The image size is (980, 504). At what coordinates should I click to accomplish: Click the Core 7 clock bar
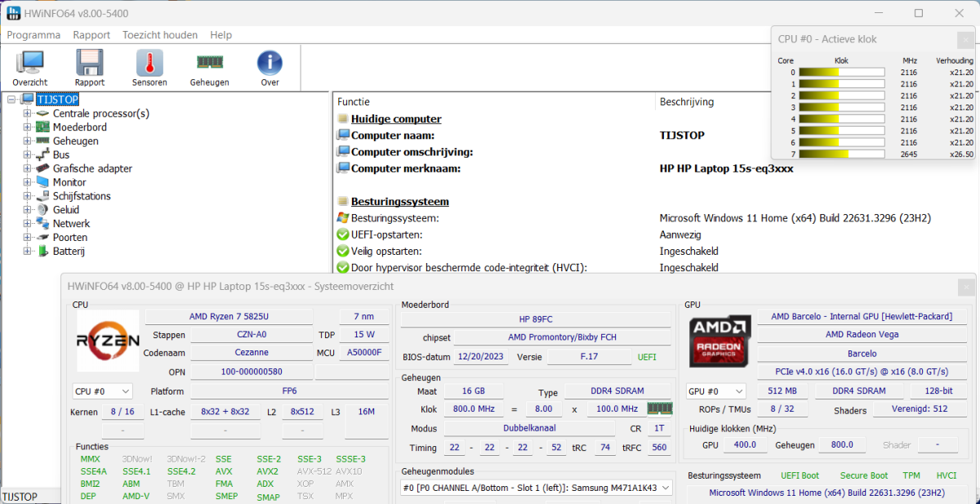[x=841, y=154]
